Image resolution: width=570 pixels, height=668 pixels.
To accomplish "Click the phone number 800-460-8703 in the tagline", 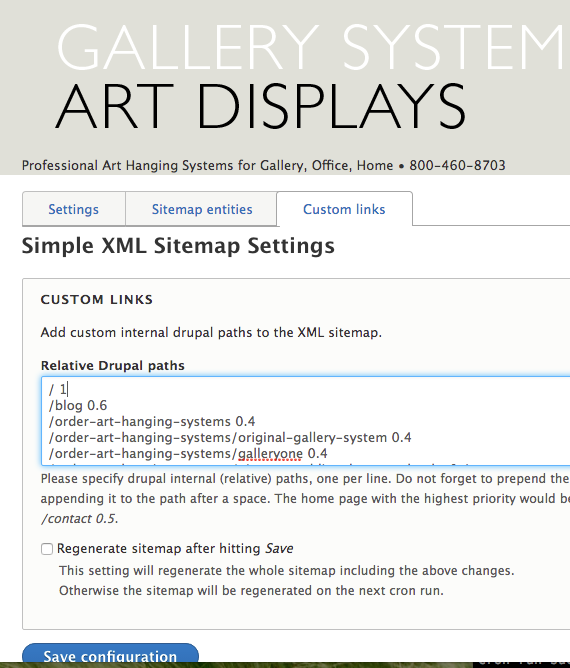I will (458, 165).
